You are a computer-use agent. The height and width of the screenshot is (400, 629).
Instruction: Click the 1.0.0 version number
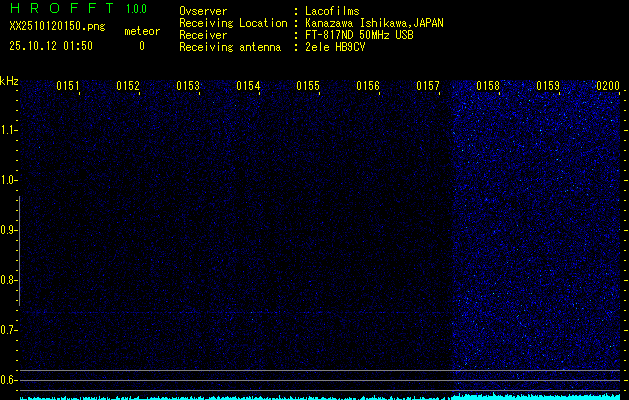click(136, 9)
